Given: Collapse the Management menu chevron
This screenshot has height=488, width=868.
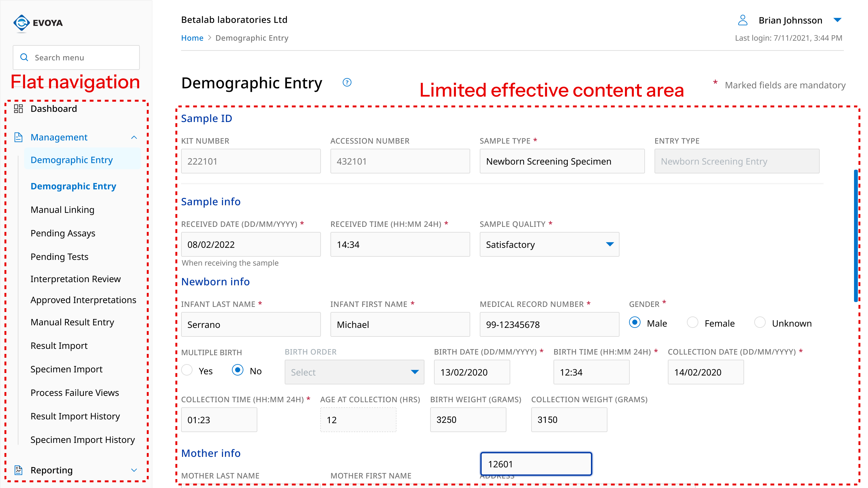Looking at the screenshot, I should pos(134,138).
